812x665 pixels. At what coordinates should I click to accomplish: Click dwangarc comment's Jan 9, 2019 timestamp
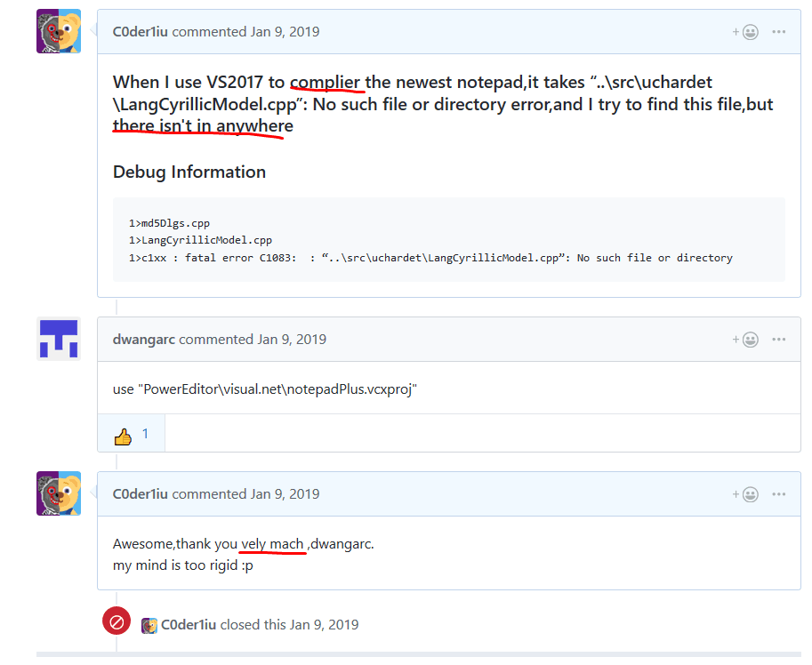click(292, 340)
